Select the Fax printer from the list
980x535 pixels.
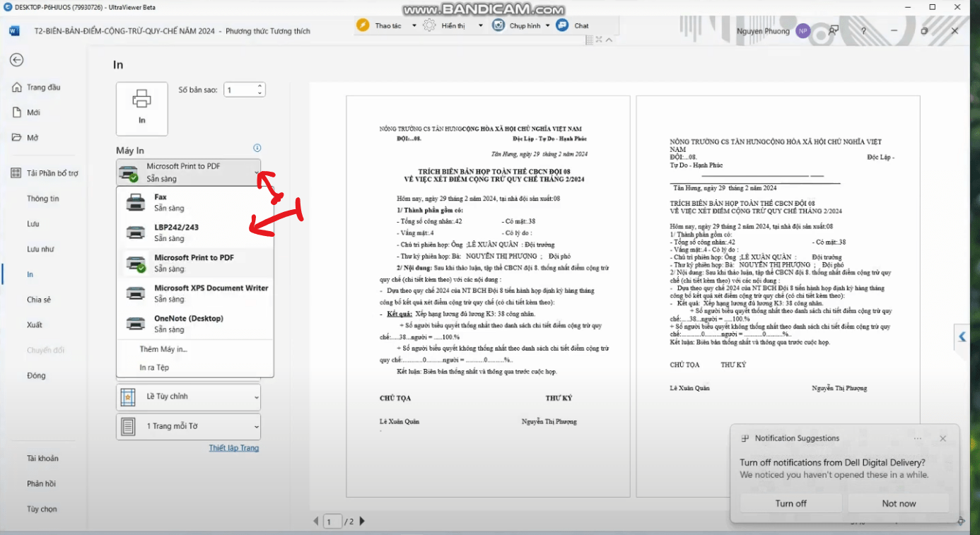point(195,202)
